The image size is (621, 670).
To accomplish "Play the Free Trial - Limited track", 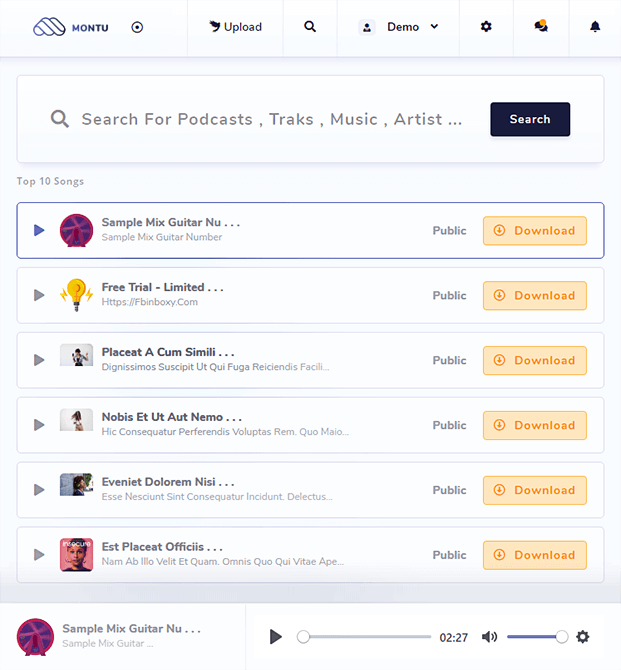I will coord(39,295).
